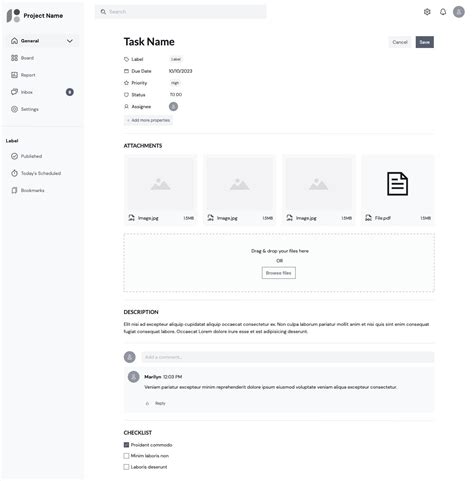Click the Browse files button

point(279,273)
